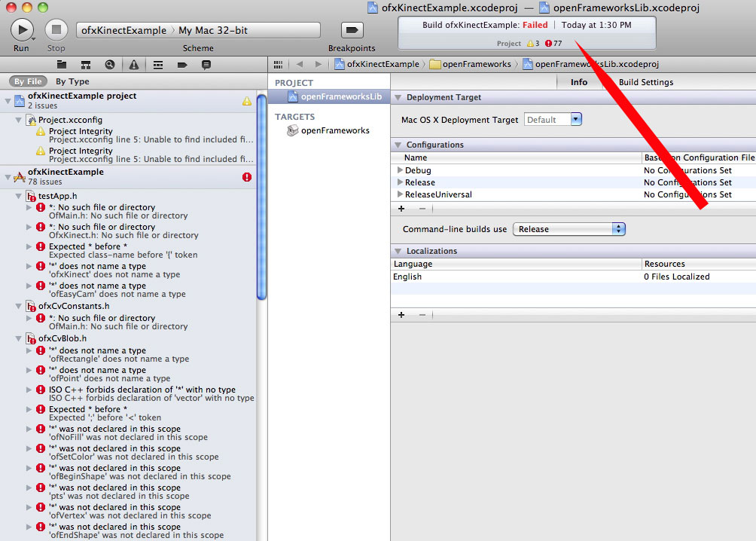The image size is (756, 541).
Task: Select the Issue navigator warning-triangle icon
Action: click(x=134, y=65)
